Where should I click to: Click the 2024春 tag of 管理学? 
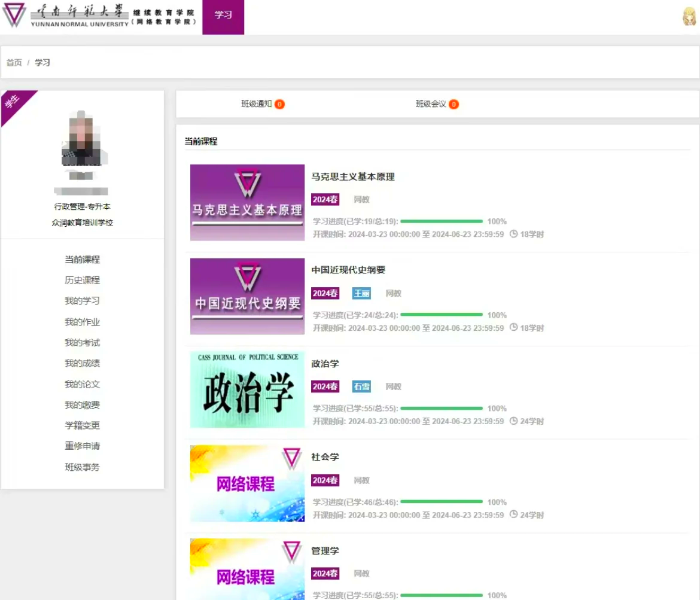(x=325, y=573)
